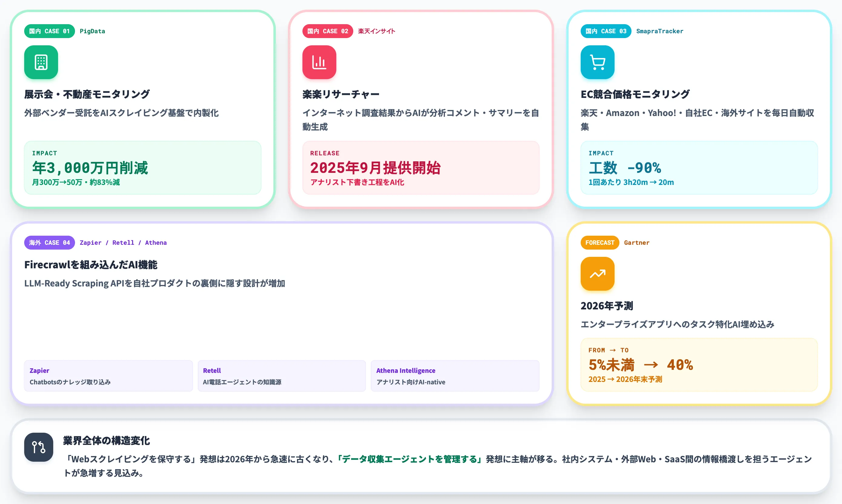Click heading 業界全体の構造変化
842x504 pixels.
coord(106,441)
